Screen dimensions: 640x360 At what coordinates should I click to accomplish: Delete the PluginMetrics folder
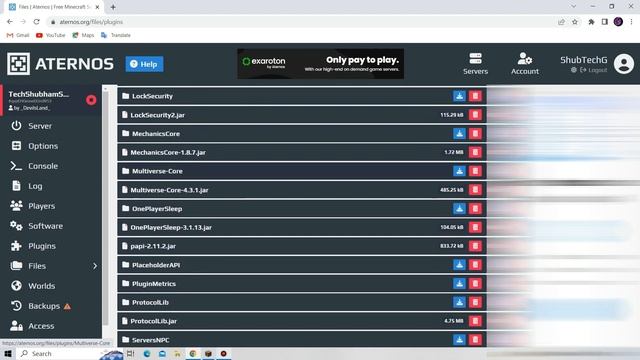[475, 284]
